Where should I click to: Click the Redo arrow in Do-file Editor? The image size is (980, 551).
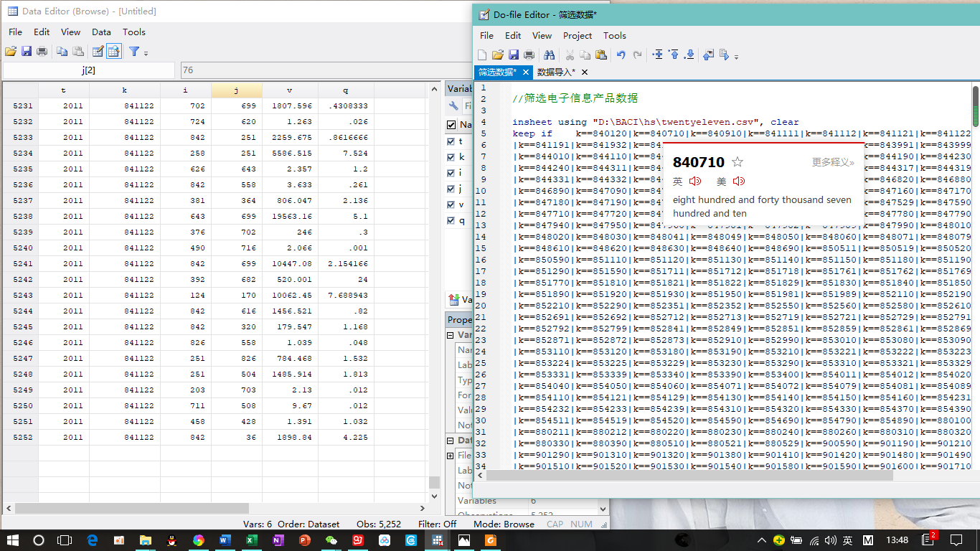tap(637, 55)
